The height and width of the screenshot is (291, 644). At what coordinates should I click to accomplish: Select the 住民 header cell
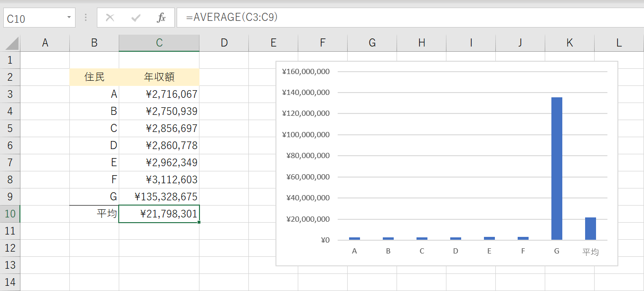pyautogui.click(x=94, y=77)
